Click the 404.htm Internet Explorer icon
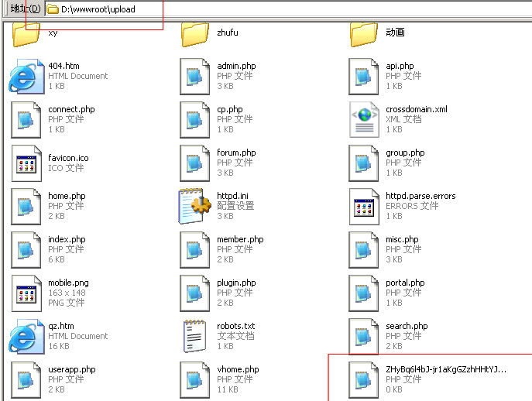The height and width of the screenshot is (401, 532). [26, 76]
